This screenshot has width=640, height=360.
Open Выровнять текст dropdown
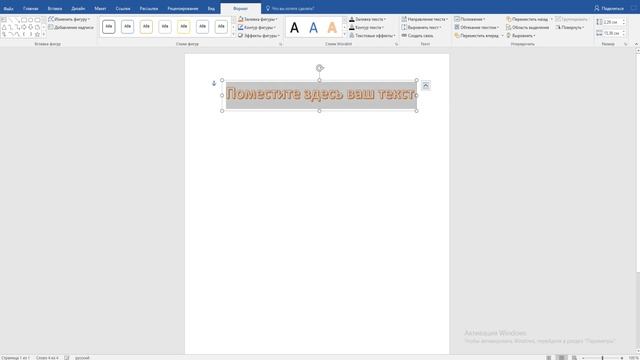421,27
